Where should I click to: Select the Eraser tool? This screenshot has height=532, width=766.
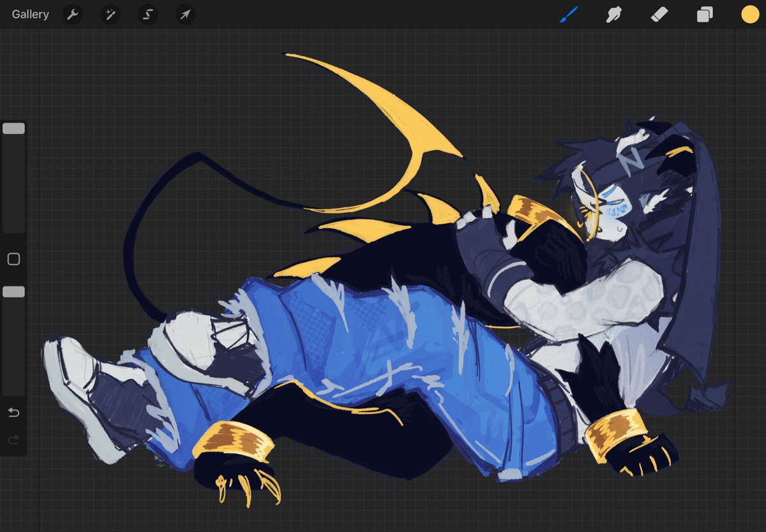tap(659, 14)
